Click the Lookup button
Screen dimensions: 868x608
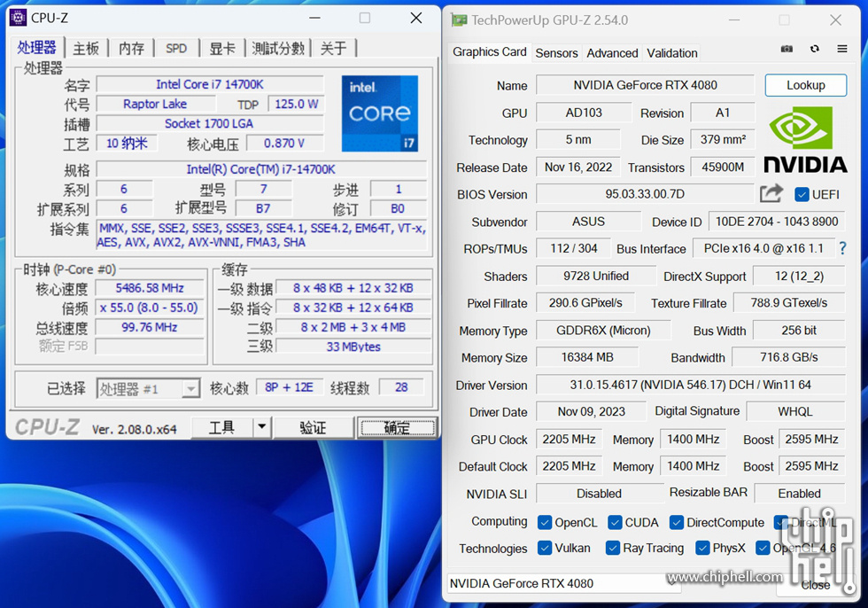point(805,85)
